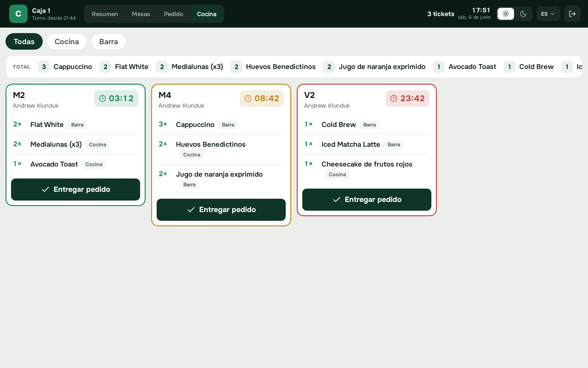
Task: Click Cocina tag next to Avocado Toast
Action: pyautogui.click(x=94, y=164)
